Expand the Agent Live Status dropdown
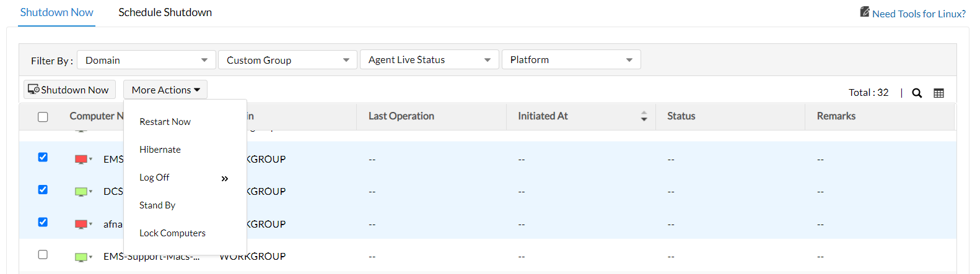Screen dimensions: 980x274 click(429, 60)
